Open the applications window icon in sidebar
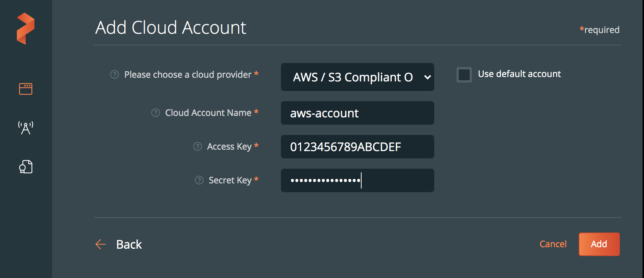644x278 pixels. 26,89
